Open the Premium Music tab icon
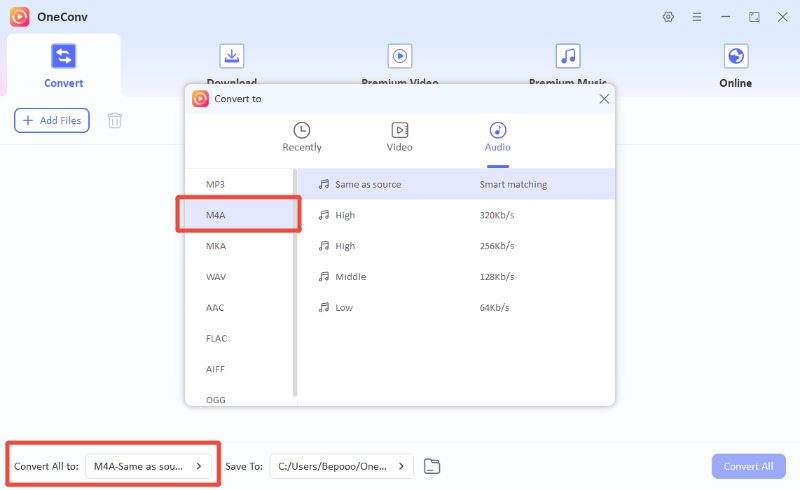The image size is (800, 490). (567, 56)
